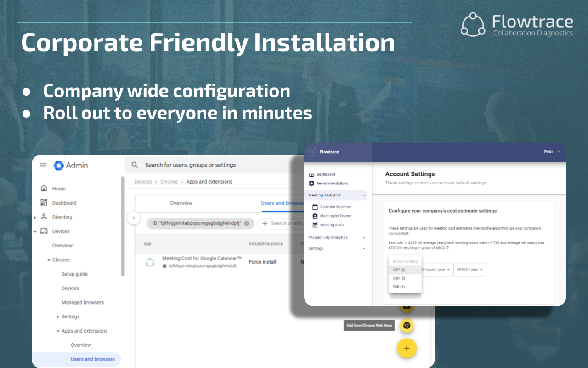Open the hours / year dropdown

tap(436, 270)
